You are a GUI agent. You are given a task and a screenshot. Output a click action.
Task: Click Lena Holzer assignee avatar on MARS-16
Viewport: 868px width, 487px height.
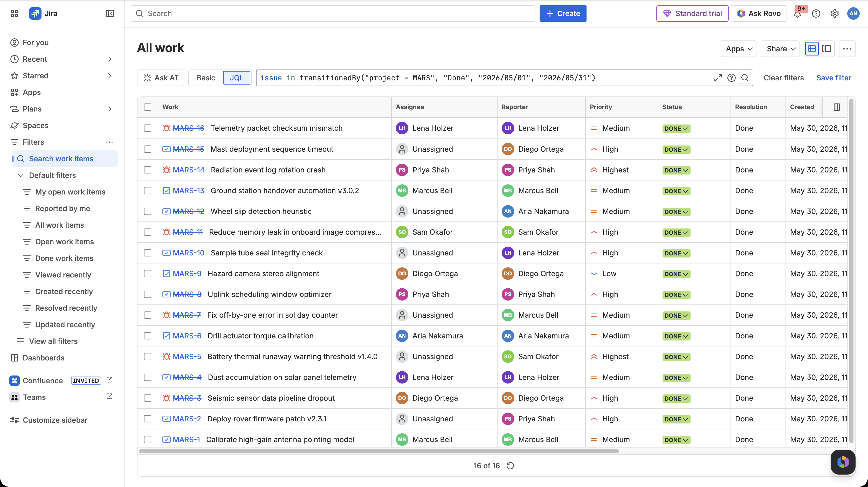point(402,128)
